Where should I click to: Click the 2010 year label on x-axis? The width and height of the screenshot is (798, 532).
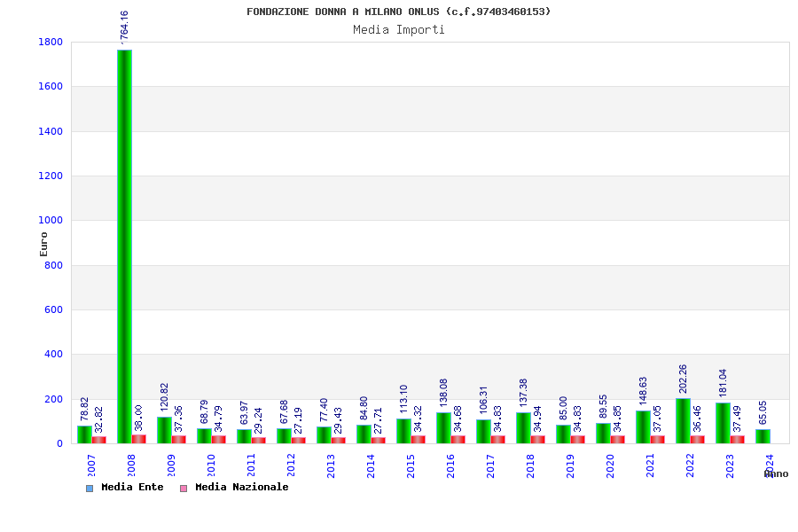(x=211, y=465)
